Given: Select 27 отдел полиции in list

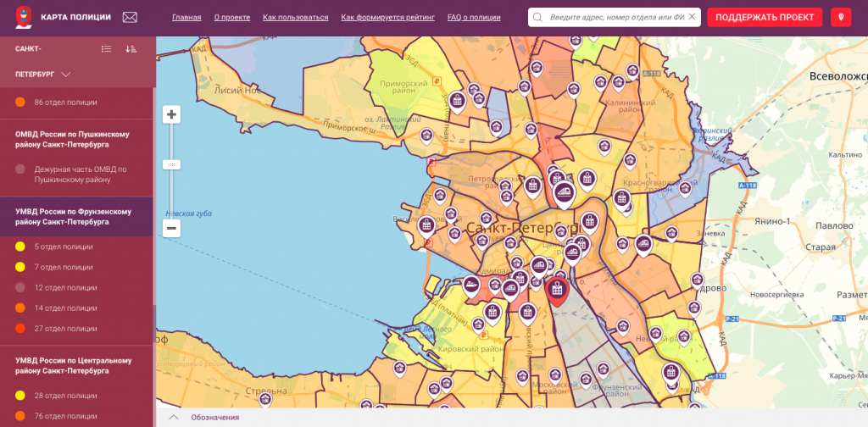Looking at the screenshot, I should (65, 328).
